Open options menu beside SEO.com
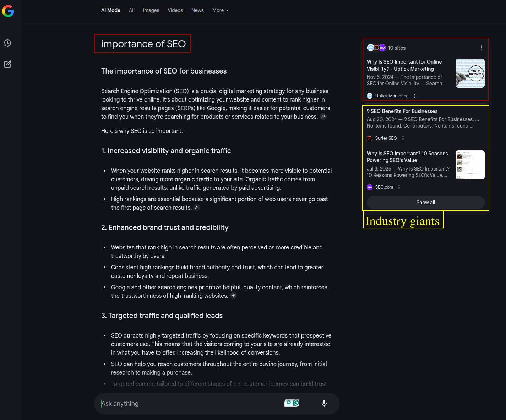Screen dimensions: 506x420 [x=399, y=187]
